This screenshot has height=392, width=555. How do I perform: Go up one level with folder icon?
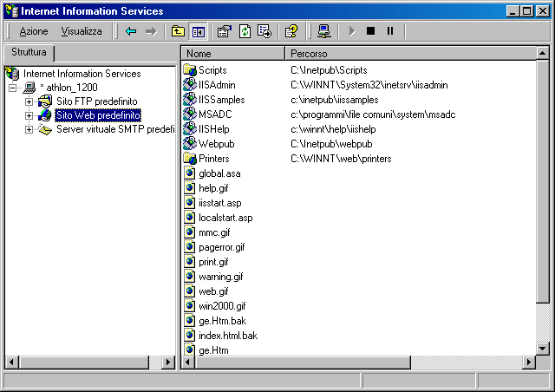pos(178,31)
